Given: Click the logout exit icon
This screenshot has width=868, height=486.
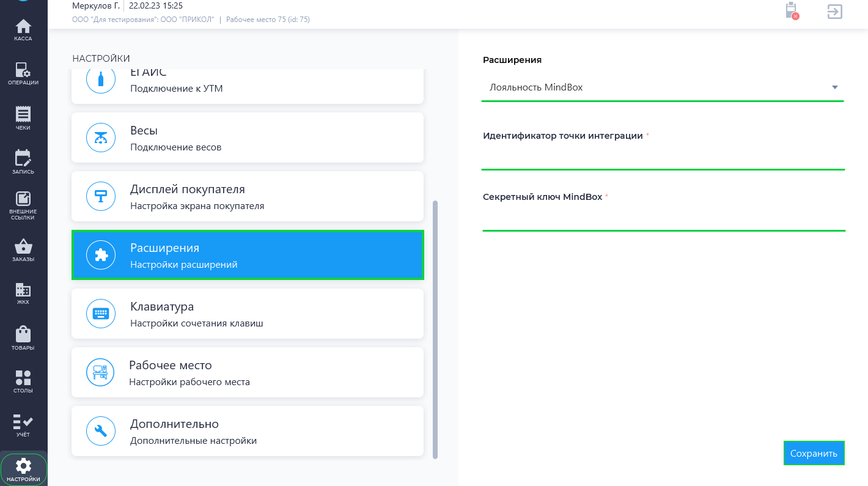Looking at the screenshot, I should coord(835,12).
